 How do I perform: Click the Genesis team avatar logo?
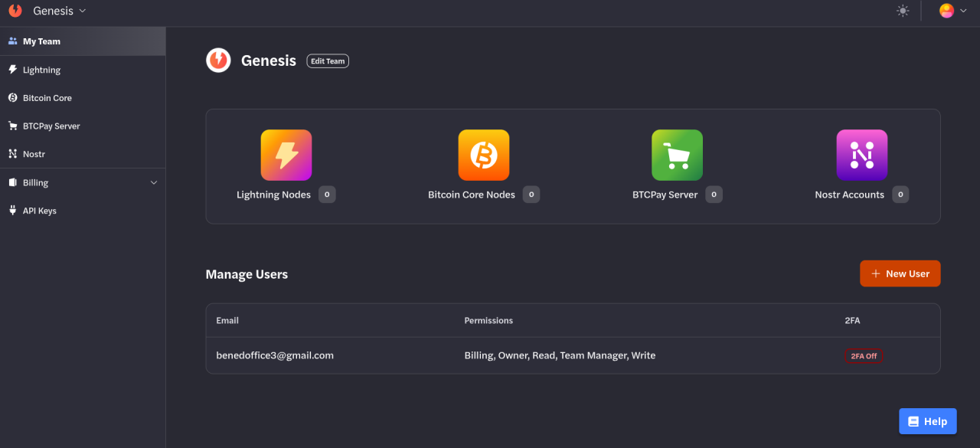point(218,60)
